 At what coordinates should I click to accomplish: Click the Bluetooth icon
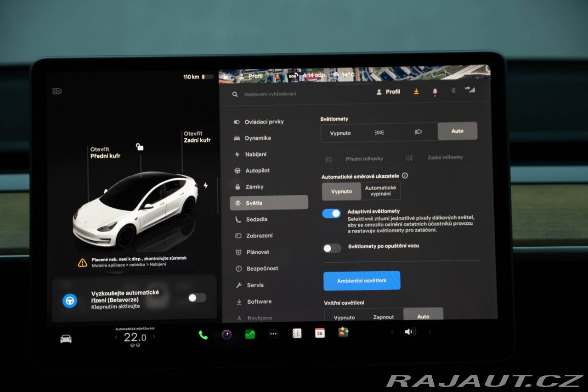tap(453, 91)
